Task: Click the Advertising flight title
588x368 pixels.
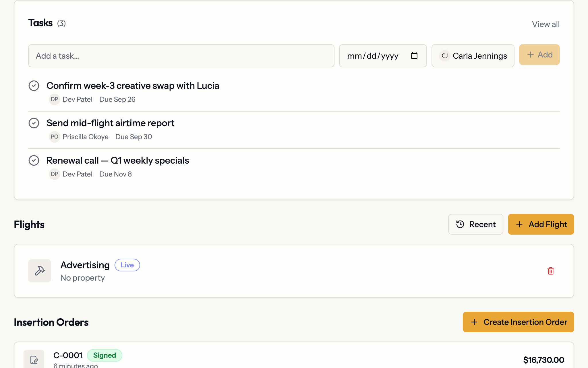Action: pyautogui.click(x=85, y=265)
